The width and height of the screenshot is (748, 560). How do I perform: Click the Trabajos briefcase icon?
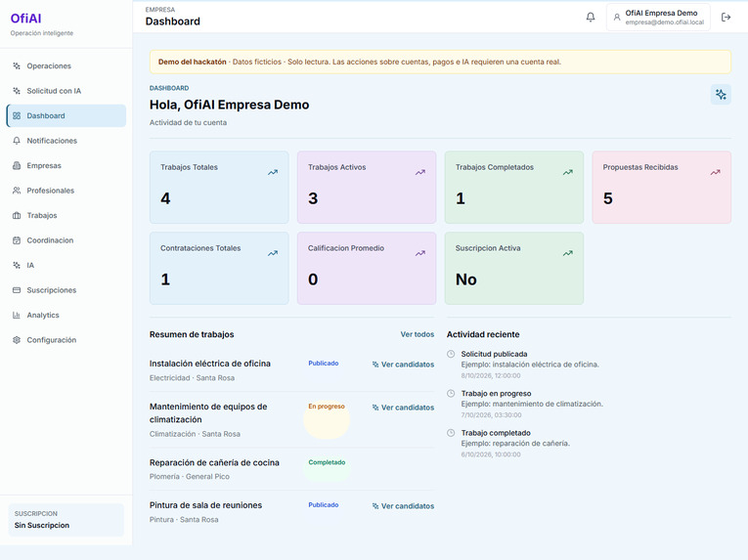pyautogui.click(x=17, y=215)
